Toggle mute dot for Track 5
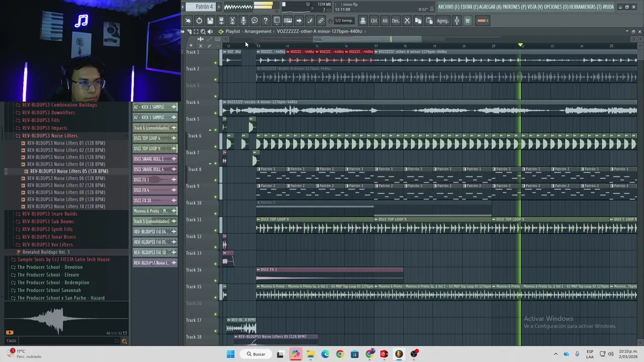644x362 pixels. pos(216,130)
